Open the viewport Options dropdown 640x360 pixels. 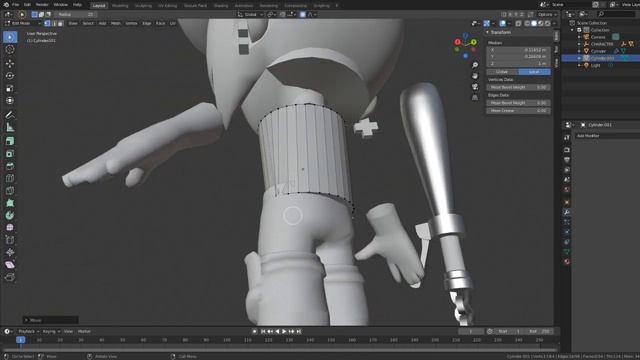(547, 14)
